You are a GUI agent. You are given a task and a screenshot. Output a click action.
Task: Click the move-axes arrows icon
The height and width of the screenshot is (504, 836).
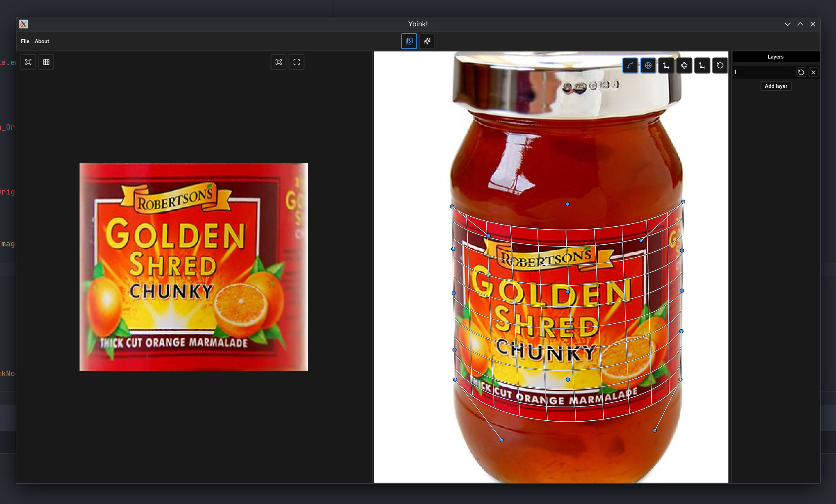666,66
